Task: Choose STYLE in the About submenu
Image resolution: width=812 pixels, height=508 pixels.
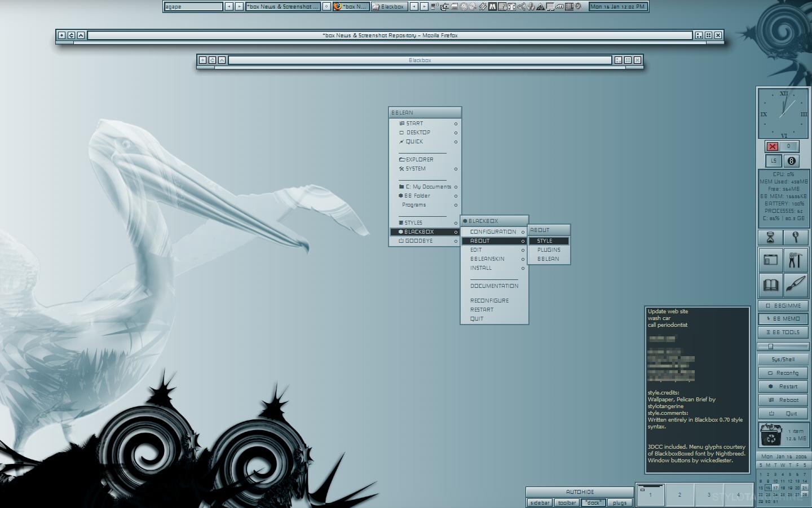Action: pos(549,240)
